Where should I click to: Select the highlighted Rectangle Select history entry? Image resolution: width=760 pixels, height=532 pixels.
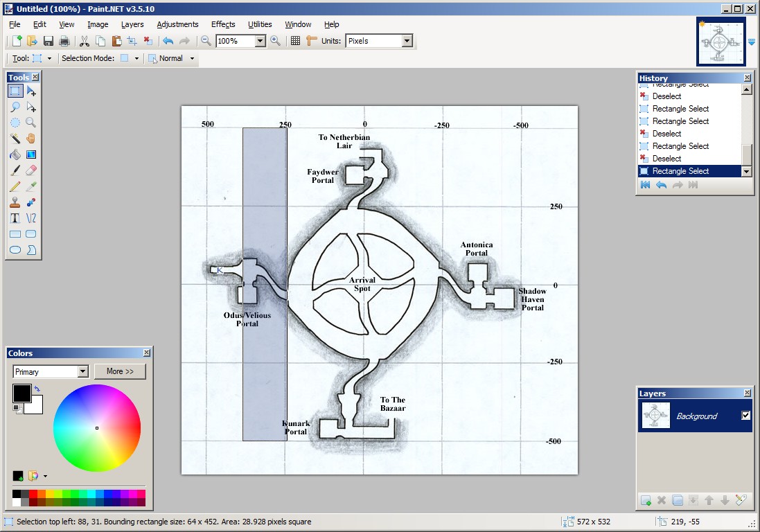(690, 171)
